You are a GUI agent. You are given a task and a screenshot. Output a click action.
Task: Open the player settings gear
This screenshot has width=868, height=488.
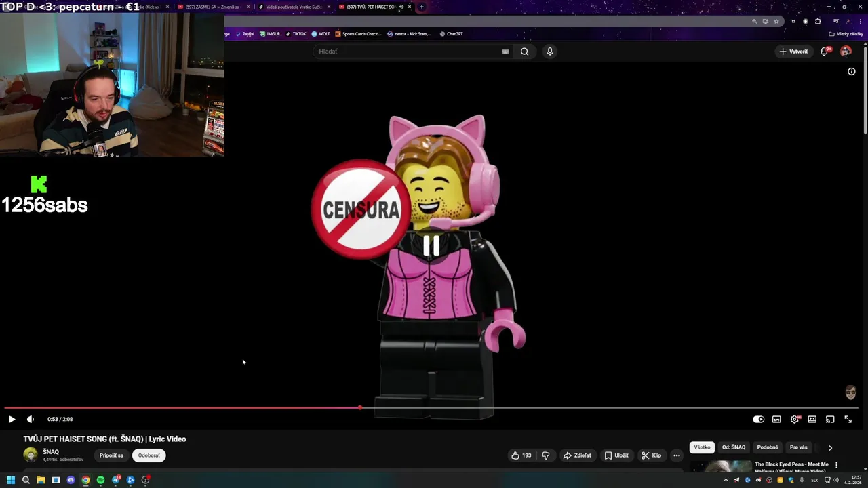coord(794,419)
